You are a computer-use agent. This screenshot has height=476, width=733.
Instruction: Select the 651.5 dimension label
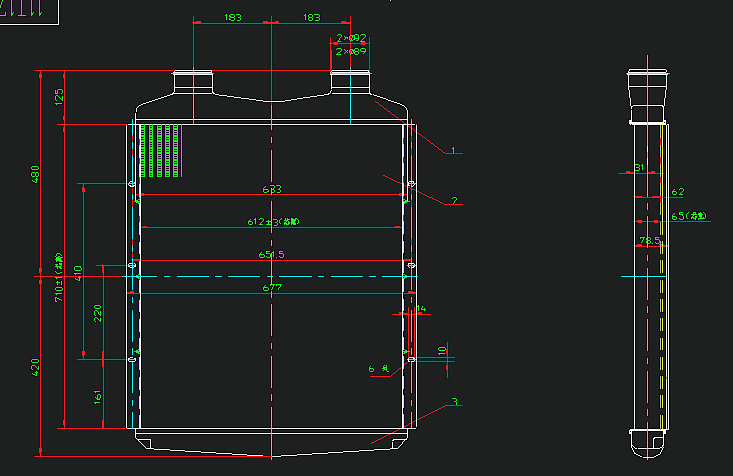(271, 255)
